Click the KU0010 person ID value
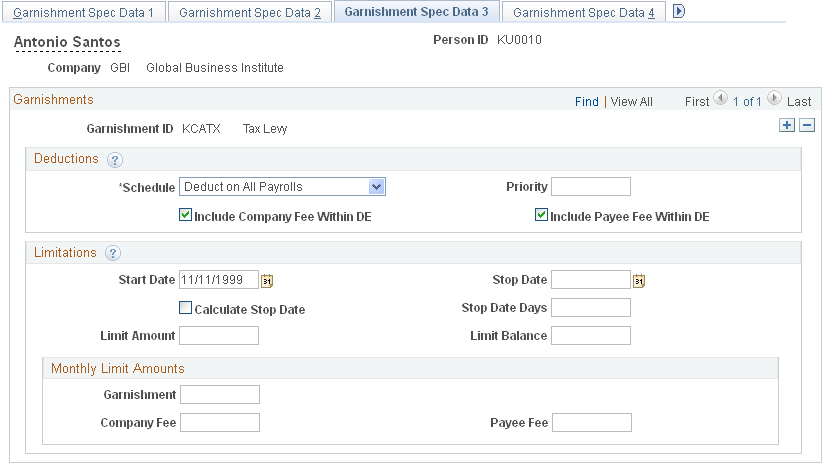The width and height of the screenshot is (826, 467). (x=519, y=40)
